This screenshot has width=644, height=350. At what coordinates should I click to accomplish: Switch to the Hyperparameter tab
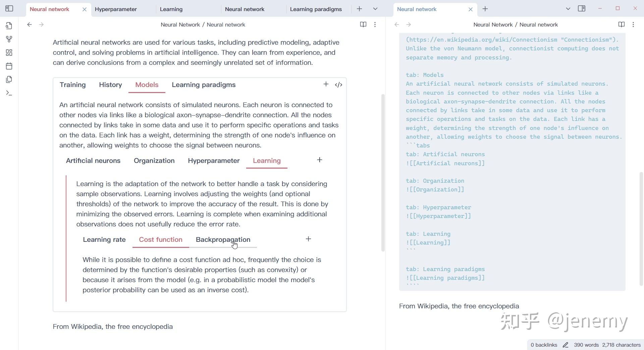tap(116, 9)
